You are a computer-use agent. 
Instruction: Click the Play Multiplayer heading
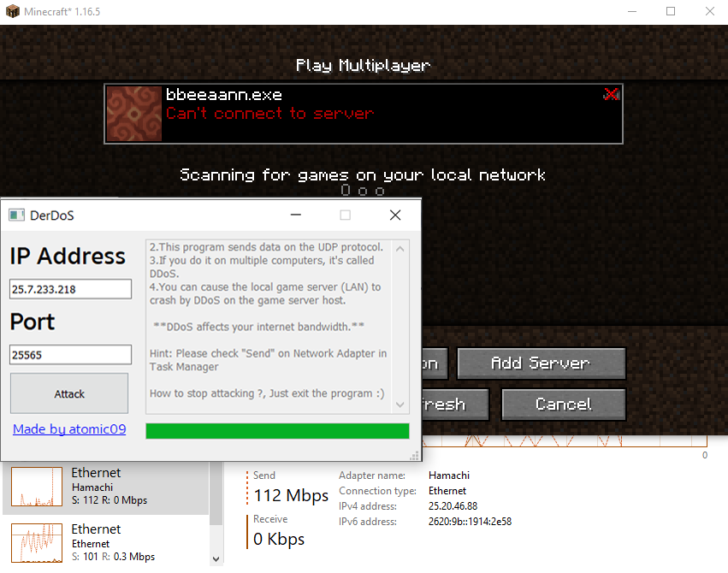point(363,65)
